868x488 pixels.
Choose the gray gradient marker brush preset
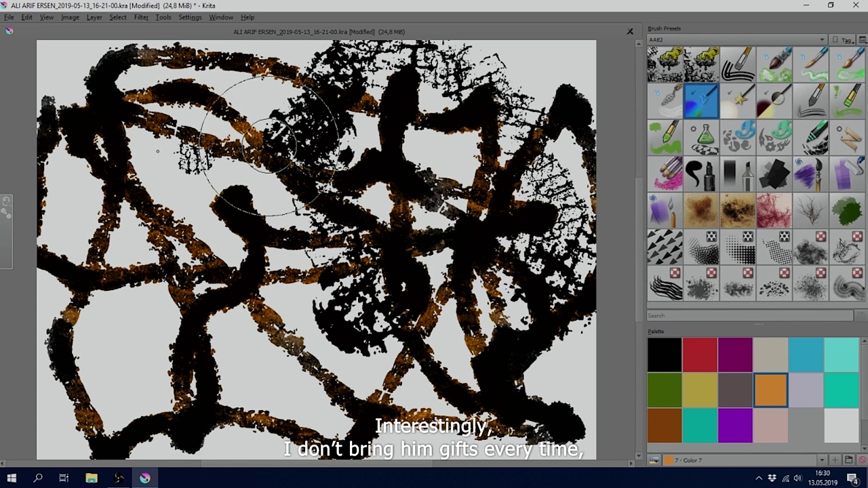(x=738, y=174)
